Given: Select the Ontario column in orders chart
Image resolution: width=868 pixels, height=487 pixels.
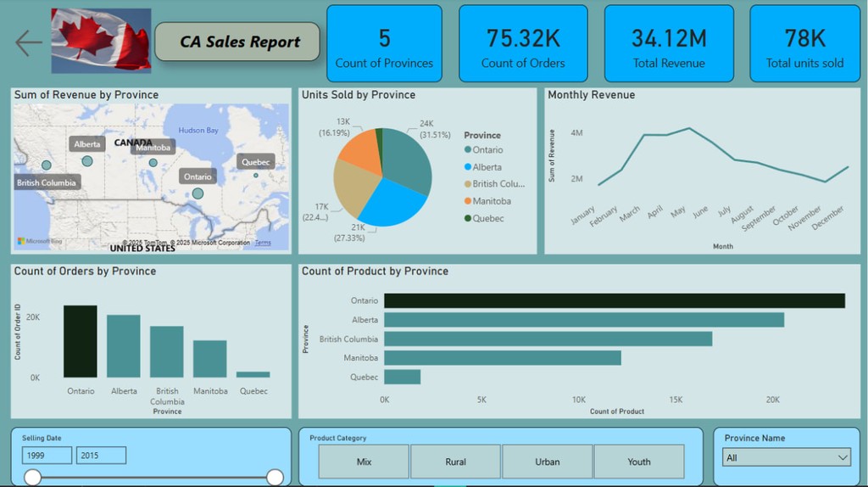Looking at the screenshot, I should pos(81,341).
